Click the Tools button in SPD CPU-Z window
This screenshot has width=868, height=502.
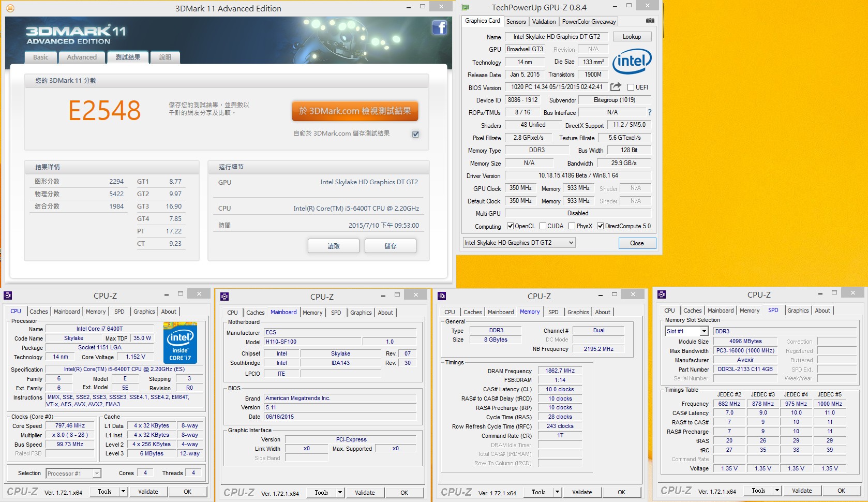(758, 491)
